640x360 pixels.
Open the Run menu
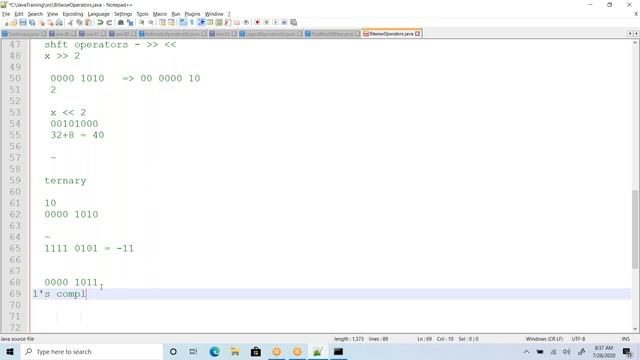[176, 14]
